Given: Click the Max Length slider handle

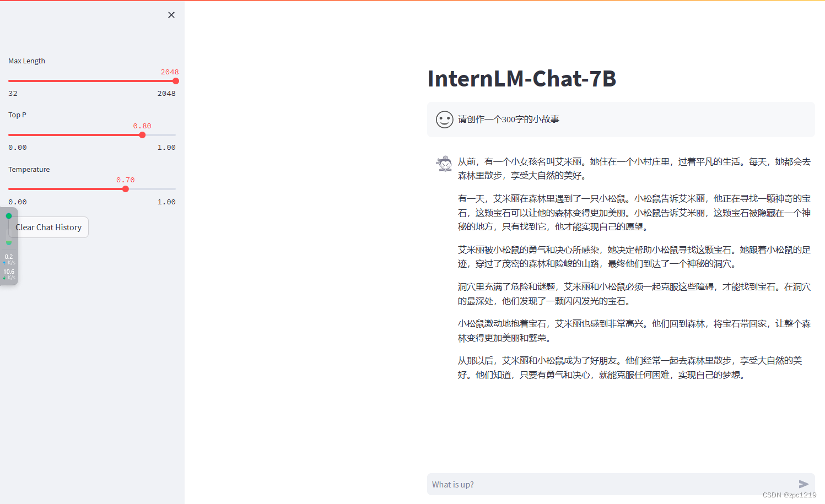Looking at the screenshot, I should (x=176, y=81).
